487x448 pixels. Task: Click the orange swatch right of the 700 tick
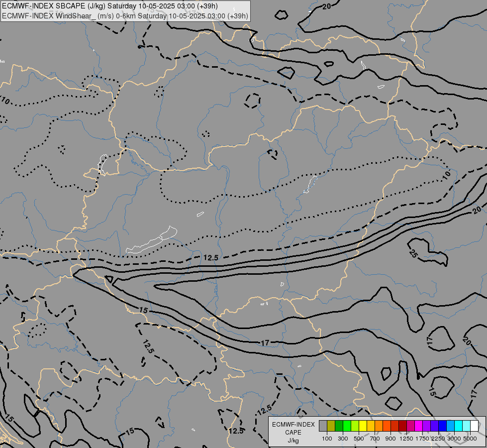(379, 426)
